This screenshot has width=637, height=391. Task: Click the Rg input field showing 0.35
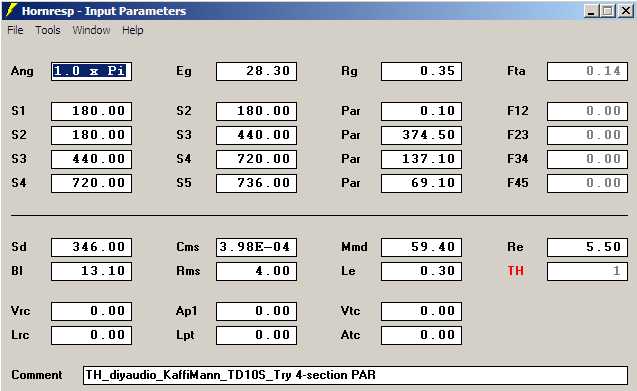click(x=421, y=72)
